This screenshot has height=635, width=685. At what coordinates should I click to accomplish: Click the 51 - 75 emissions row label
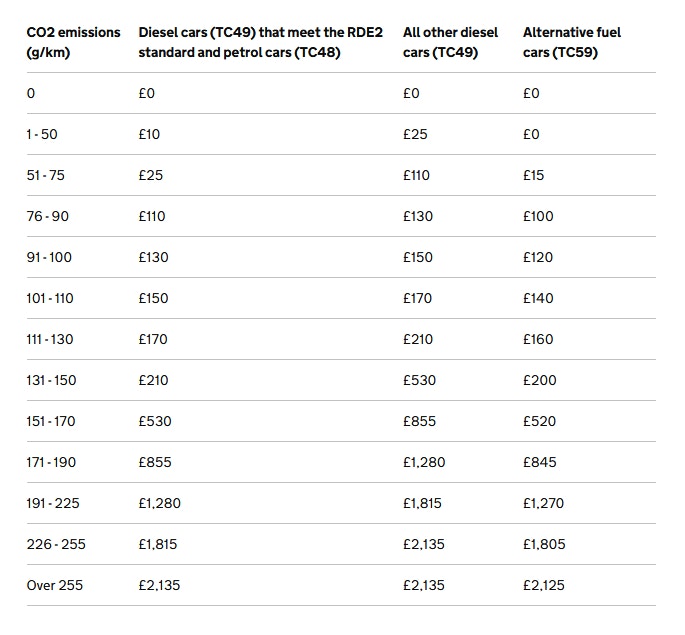pyautogui.click(x=45, y=175)
